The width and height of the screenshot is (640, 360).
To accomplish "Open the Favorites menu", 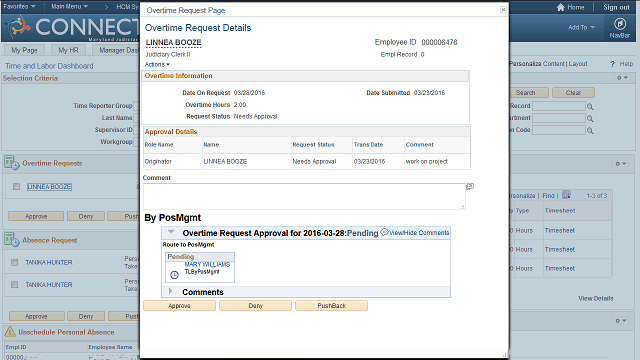I will [19, 7].
